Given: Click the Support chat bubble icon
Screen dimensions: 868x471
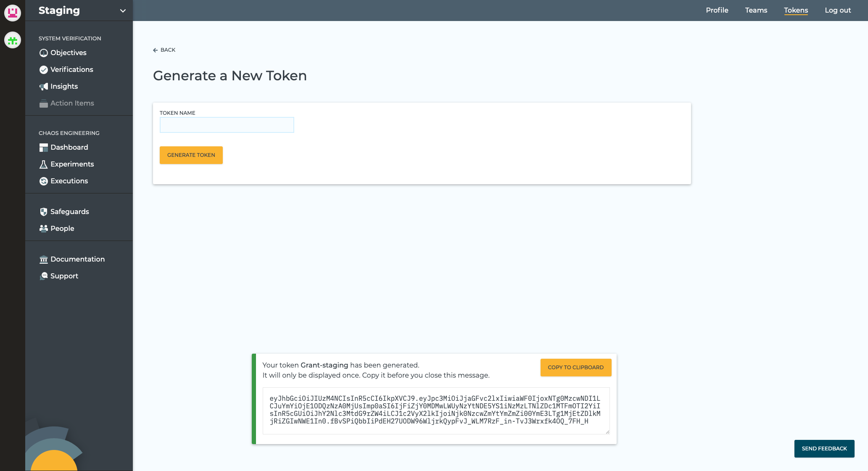Looking at the screenshot, I should (x=43, y=276).
